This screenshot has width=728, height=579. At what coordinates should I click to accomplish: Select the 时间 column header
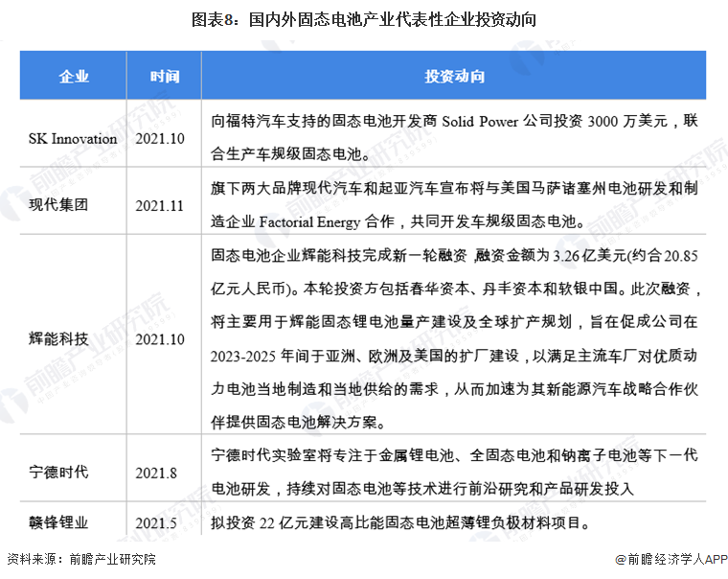[x=165, y=76]
